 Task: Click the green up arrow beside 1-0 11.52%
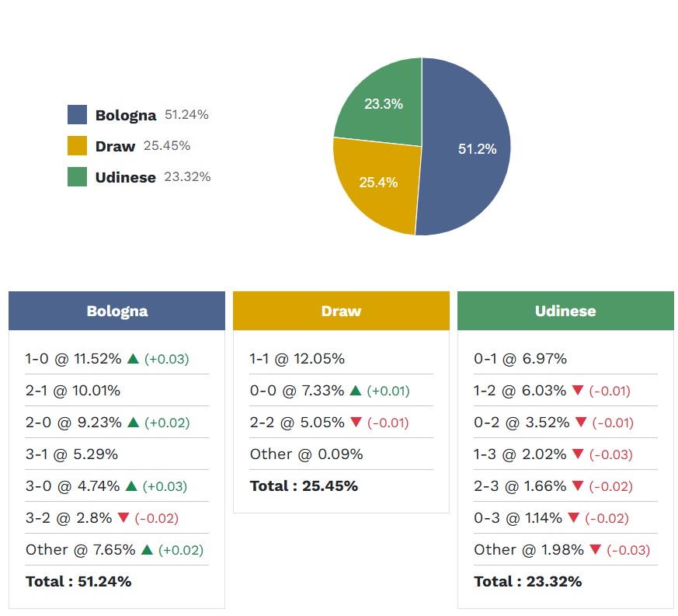pyautogui.click(x=134, y=359)
